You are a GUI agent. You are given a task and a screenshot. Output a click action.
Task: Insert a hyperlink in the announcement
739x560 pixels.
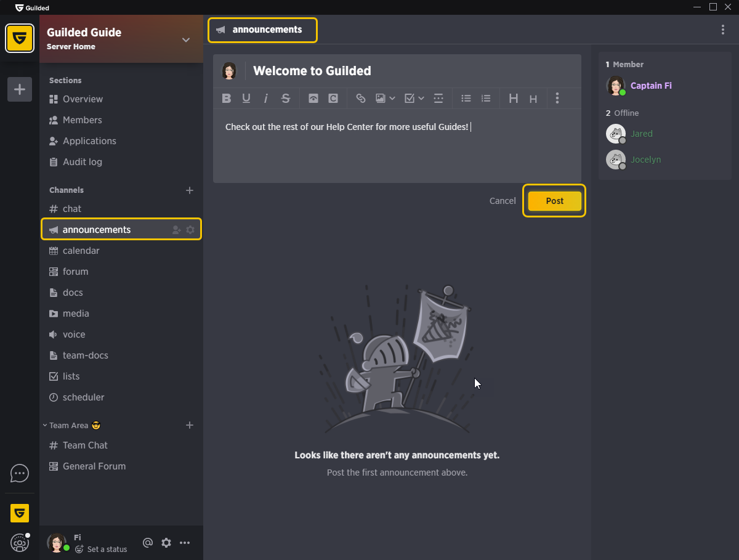(x=361, y=99)
